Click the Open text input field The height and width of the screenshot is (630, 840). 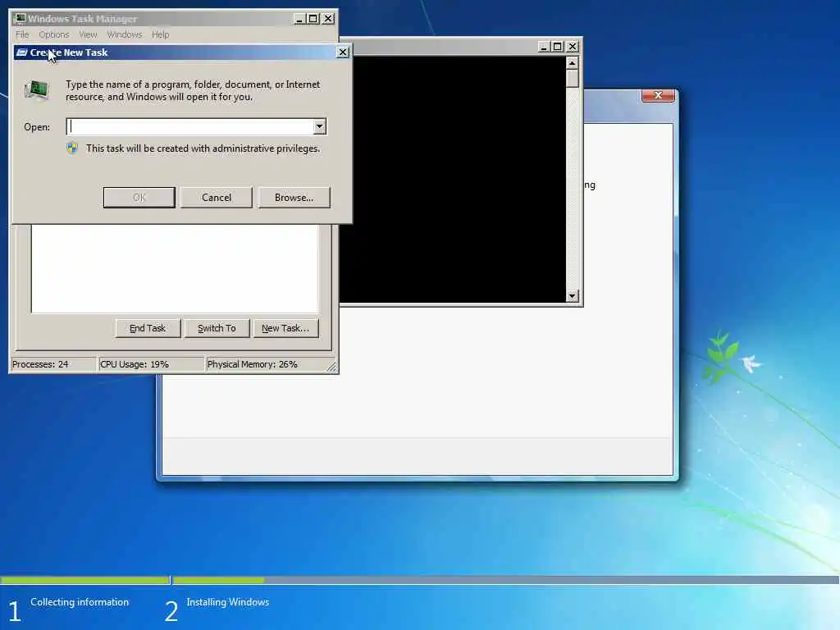click(189, 127)
